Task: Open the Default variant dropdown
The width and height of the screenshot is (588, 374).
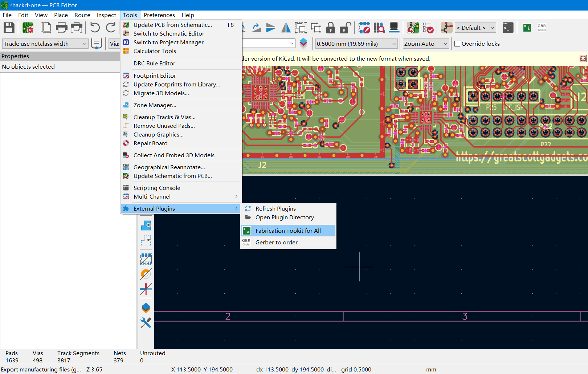Action: pyautogui.click(x=475, y=28)
